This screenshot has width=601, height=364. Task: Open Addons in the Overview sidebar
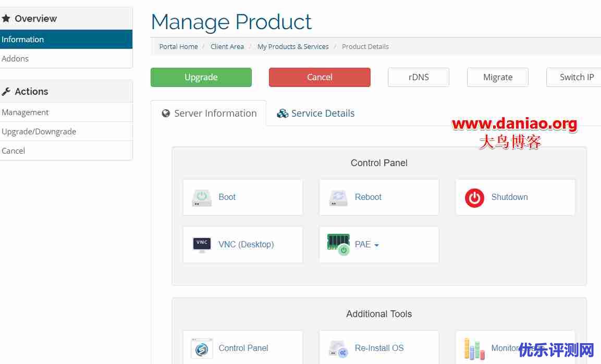pyautogui.click(x=16, y=58)
